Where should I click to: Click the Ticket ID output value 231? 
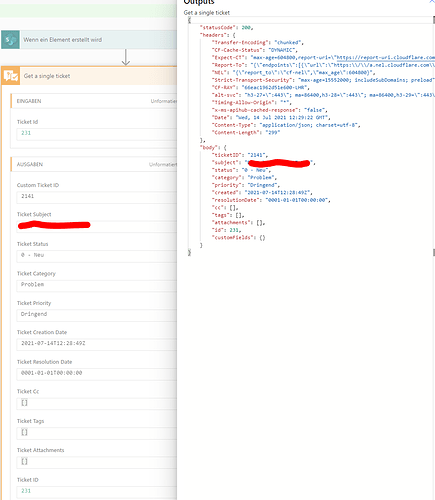pos(26,491)
